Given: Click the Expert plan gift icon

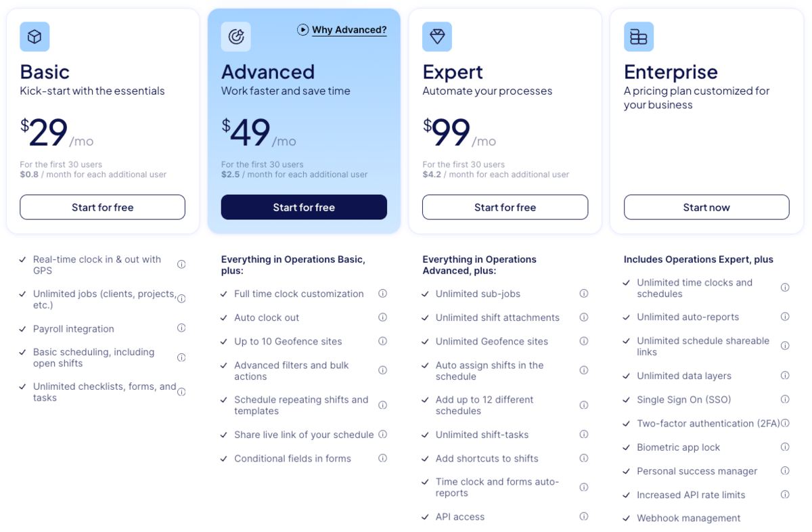Looking at the screenshot, I should click(x=436, y=37).
